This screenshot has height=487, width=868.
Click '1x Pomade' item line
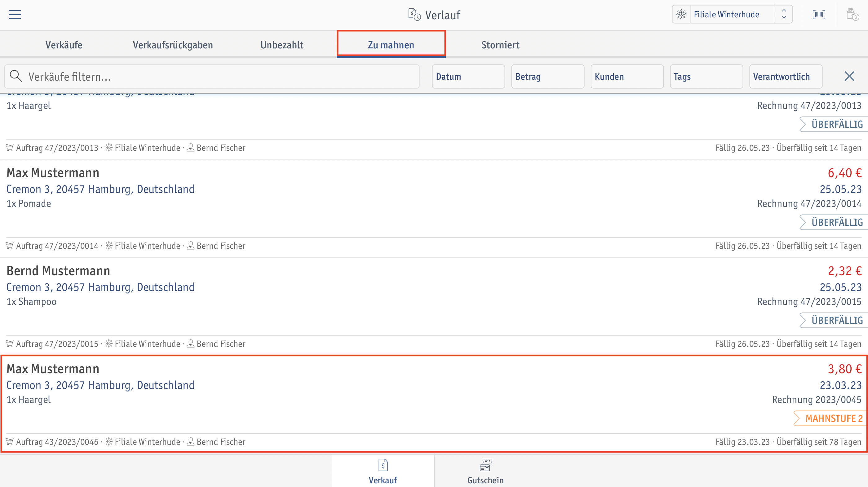(29, 204)
